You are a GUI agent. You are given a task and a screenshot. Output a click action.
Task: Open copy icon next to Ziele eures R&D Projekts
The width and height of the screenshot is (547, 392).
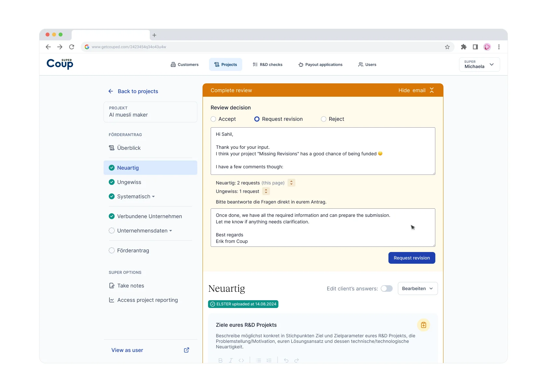(x=424, y=325)
